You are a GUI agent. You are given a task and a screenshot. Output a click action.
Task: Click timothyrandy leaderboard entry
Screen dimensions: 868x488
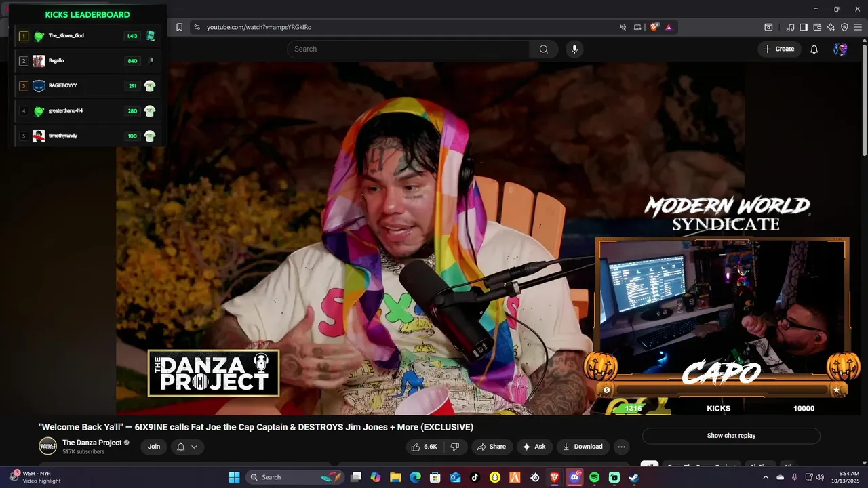[87, 136]
